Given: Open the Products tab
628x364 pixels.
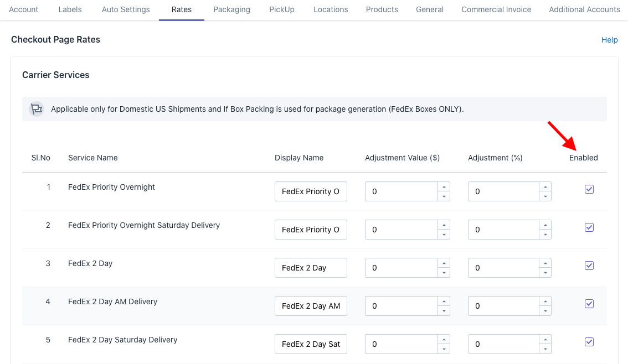Looking at the screenshot, I should (x=382, y=9).
